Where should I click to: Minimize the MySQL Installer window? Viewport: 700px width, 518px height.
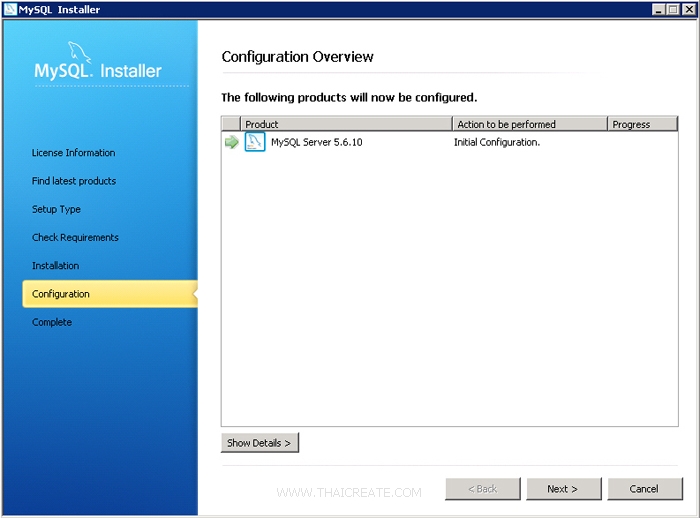click(658, 9)
